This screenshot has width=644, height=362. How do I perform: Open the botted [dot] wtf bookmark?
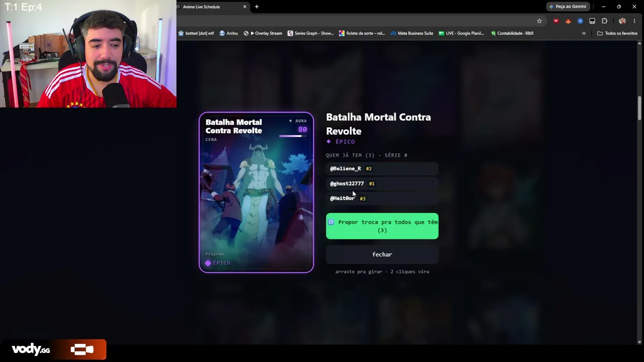point(196,33)
